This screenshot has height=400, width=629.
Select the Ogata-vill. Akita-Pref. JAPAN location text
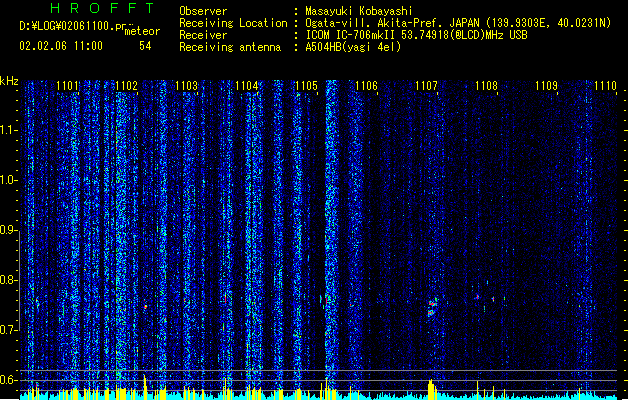pyautogui.click(x=458, y=23)
